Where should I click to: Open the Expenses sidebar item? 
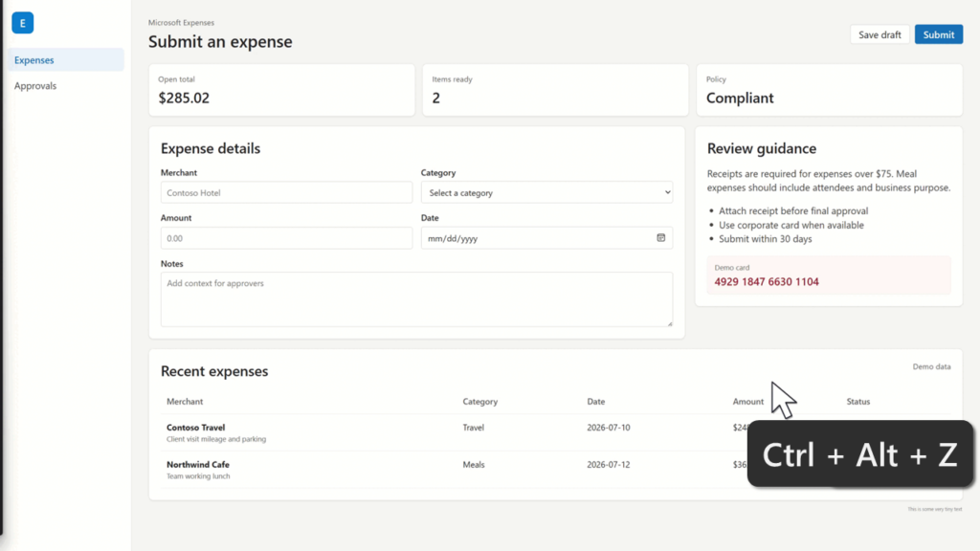click(x=66, y=60)
